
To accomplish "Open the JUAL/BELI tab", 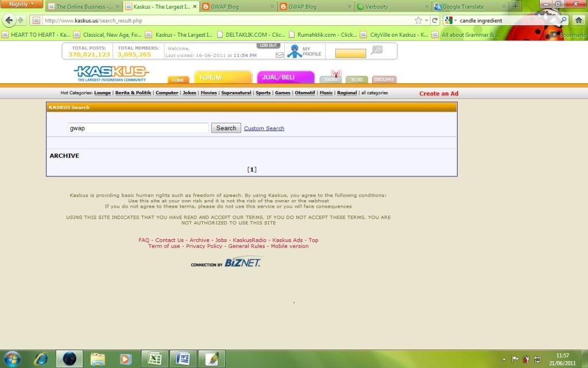I will tap(285, 77).
